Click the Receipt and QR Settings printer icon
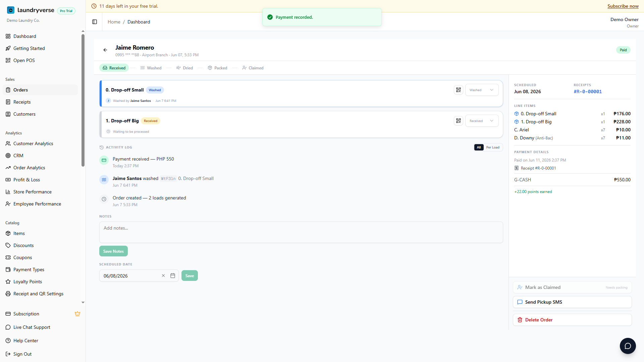This screenshot has height=362, width=644. tap(8, 294)
